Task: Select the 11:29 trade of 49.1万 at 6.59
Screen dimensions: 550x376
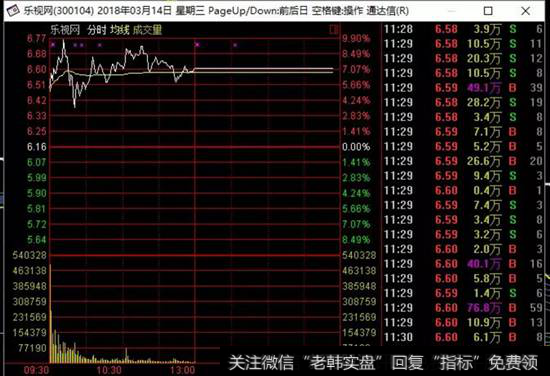Action: tap(463, 88)
